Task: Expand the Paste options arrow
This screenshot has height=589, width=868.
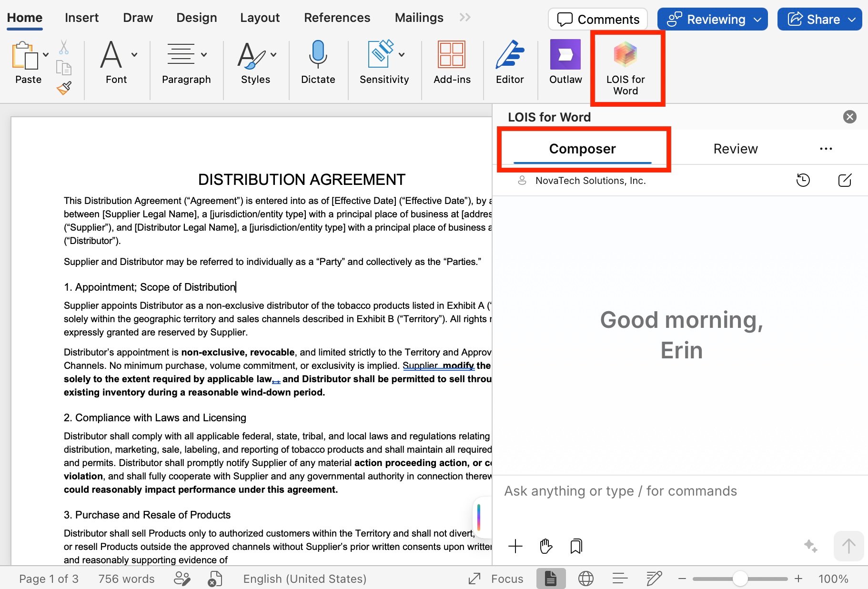Action: (x=46, y=55)
